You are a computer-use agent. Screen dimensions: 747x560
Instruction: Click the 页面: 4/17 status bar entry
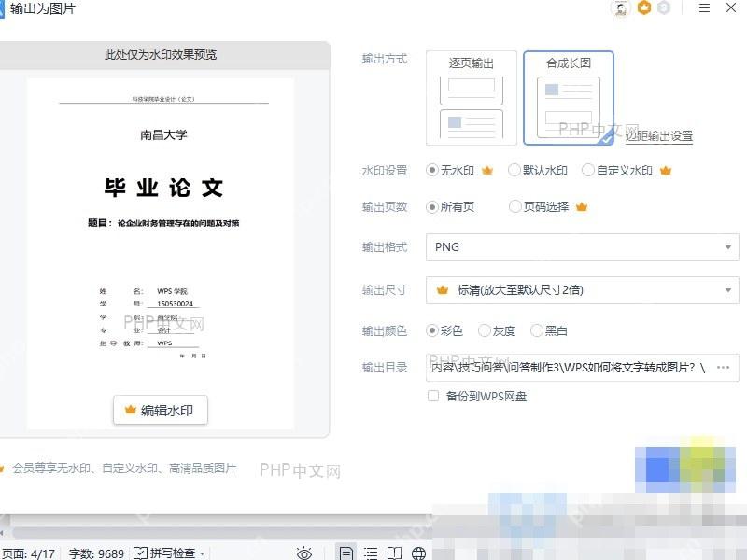29,553
